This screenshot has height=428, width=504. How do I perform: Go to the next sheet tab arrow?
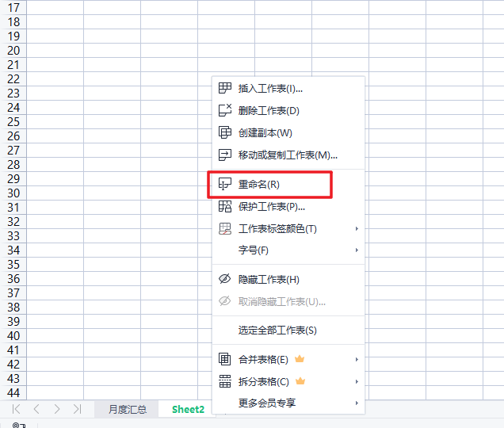[57, 409]
